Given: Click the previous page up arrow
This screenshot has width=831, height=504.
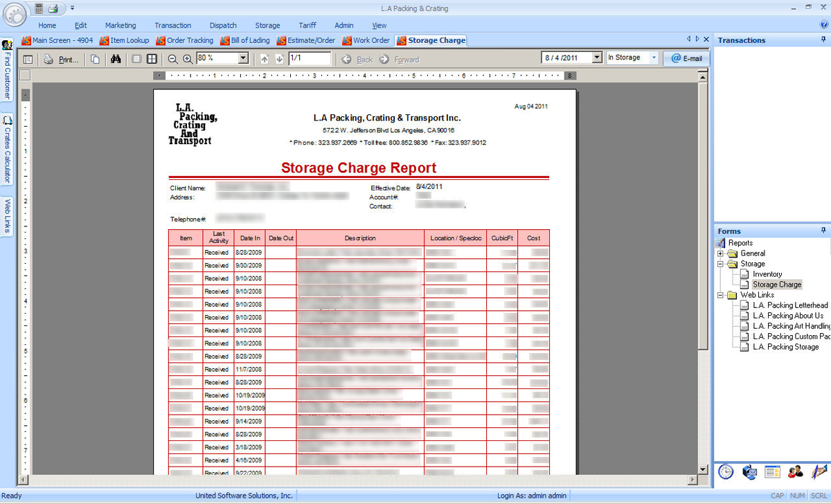Looking at the screenshot, I should pyautogui.click(x=265, y=59).
